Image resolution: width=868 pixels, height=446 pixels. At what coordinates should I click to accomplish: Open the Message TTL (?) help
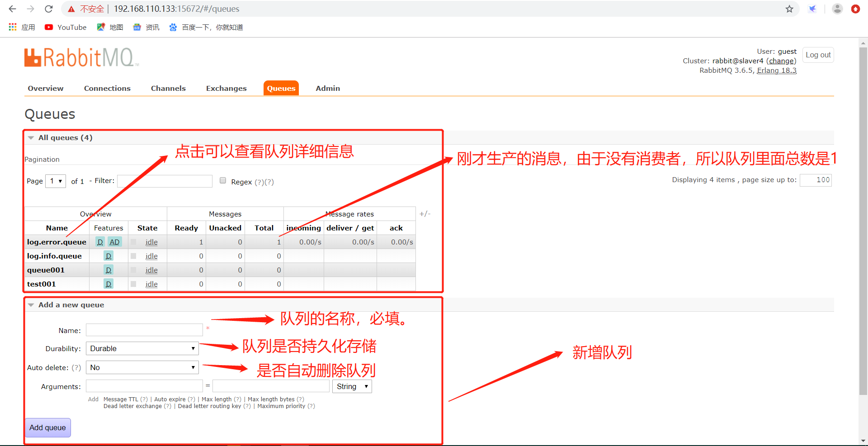(144, 399)
